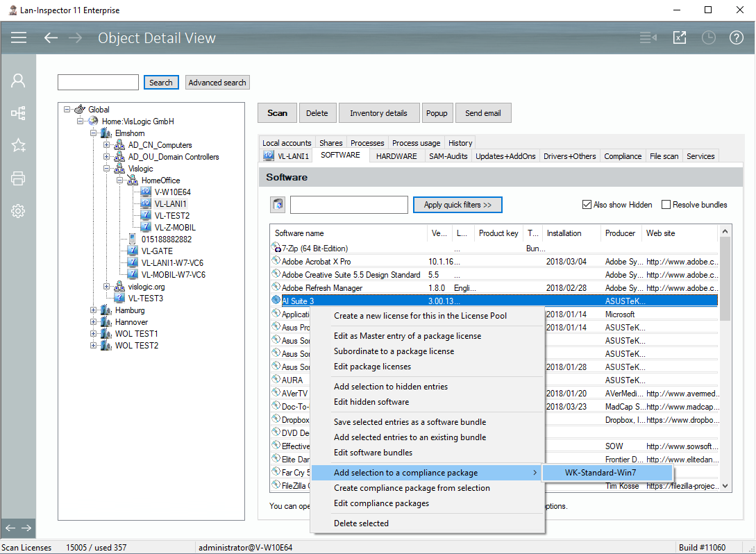Enable the Resolve bundles checkbox
Image resolution: width=756 pixels, height=554 pixels.
click(x=666, y=205)
